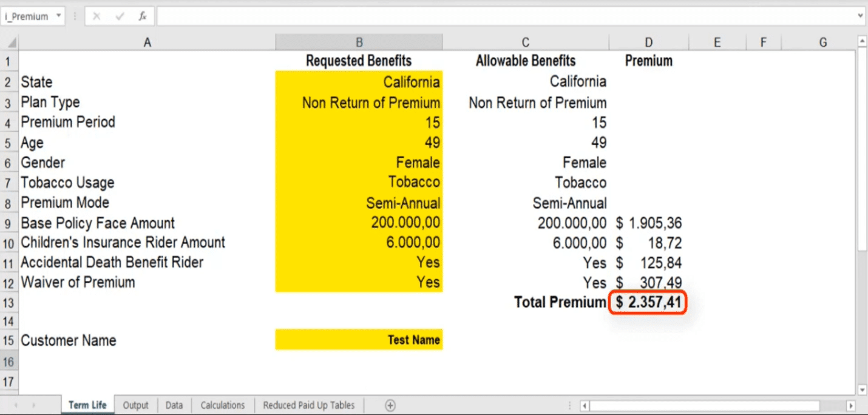The height and width of the screenshot is (415, 868).
Task: Select the Data sheet tab
Action: tap(174, 405)
